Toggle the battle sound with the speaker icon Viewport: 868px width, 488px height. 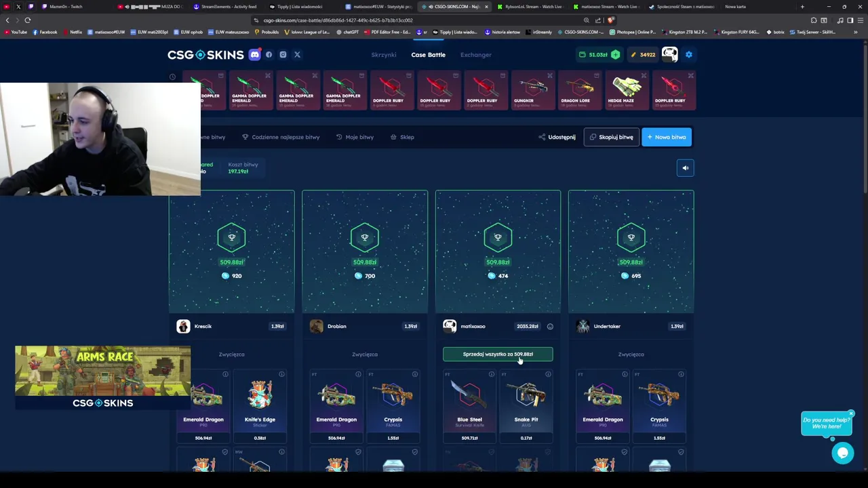[685, 168]
